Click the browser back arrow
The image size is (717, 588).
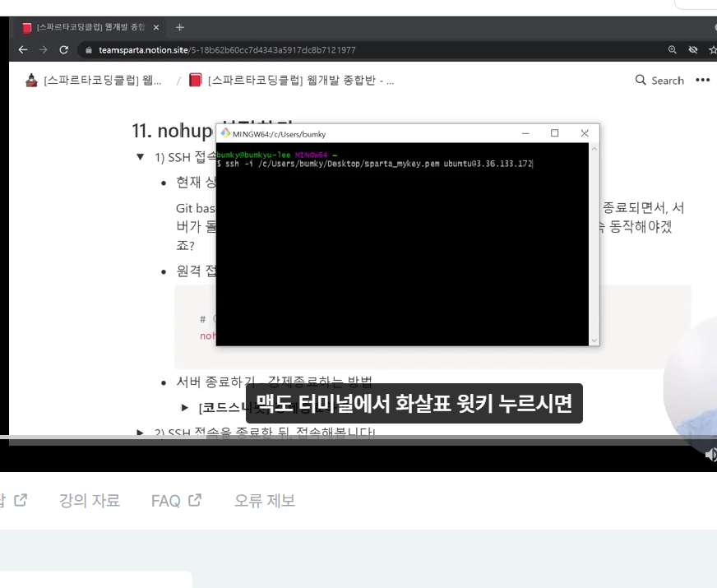pos(23,50)
